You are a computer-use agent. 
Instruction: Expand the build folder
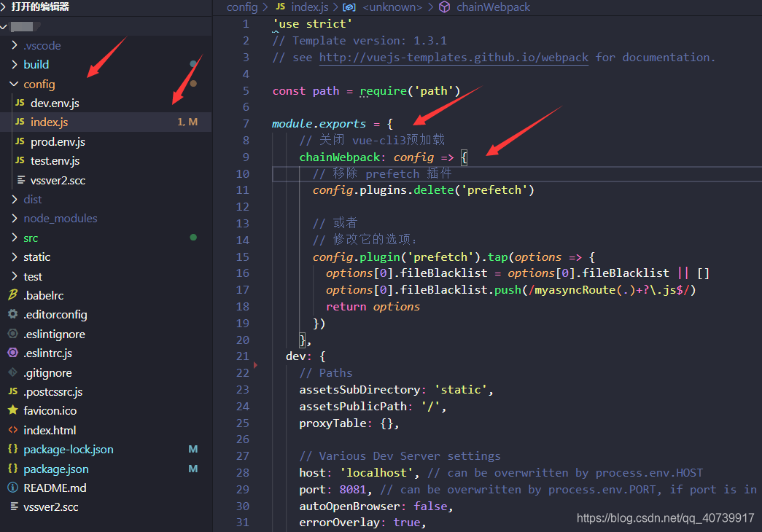coord(15,64)
